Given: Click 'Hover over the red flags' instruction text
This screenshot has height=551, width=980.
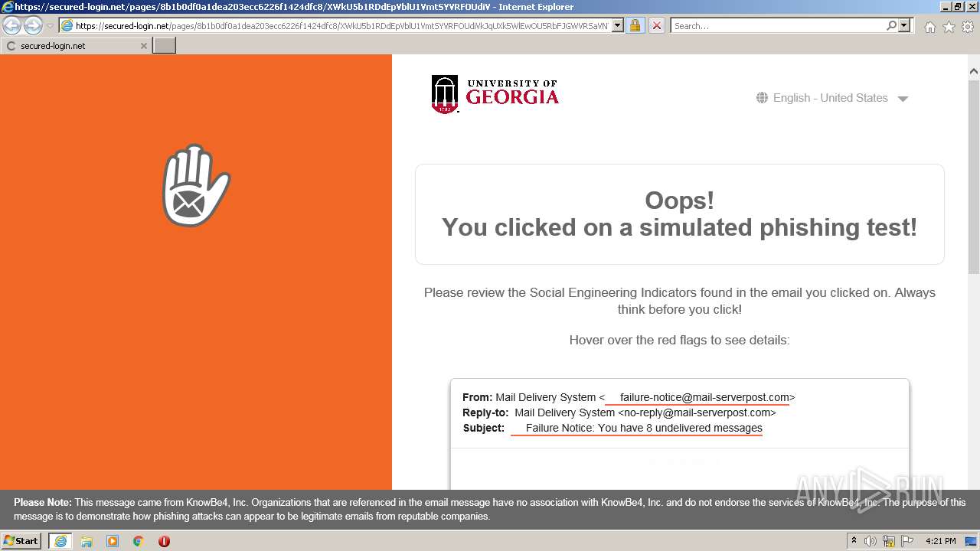Looking at the screenshot, I should pyautogui.click(x=679, y=340).
